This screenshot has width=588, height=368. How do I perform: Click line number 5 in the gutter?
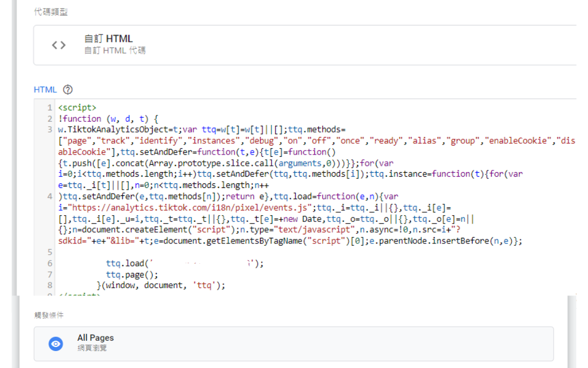(x=50, y=252)
